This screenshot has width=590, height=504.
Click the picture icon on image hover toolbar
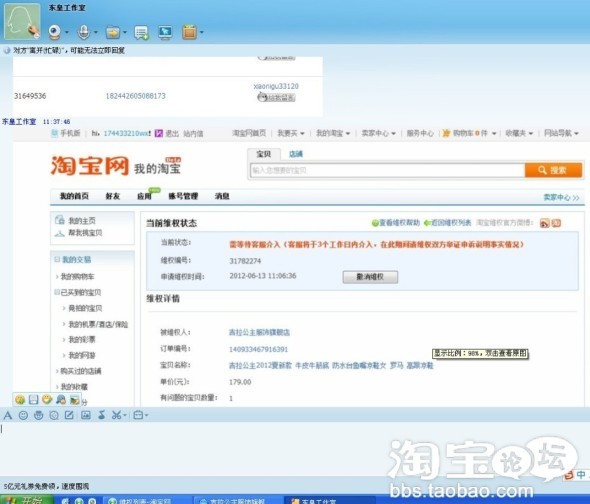point(75,400)
